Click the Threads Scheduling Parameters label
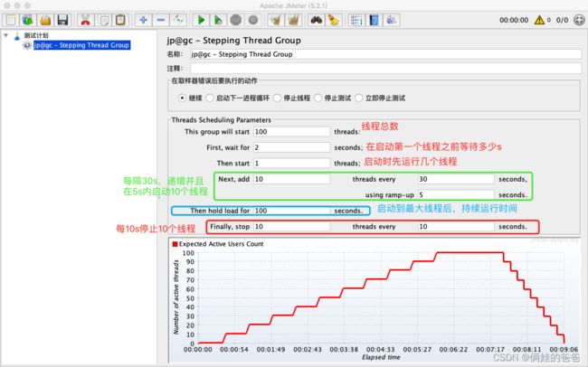The width and height of the screenshot is (588, 367). pos(222,120)
